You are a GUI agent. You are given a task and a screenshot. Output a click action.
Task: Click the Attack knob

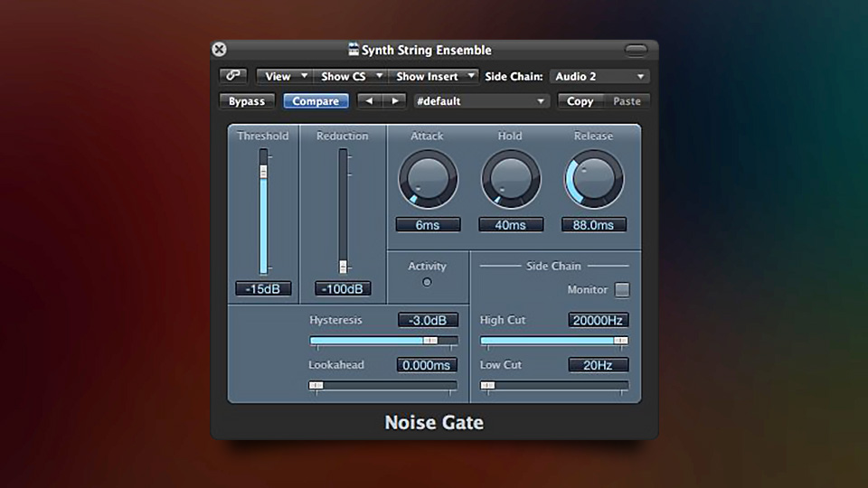428,179
